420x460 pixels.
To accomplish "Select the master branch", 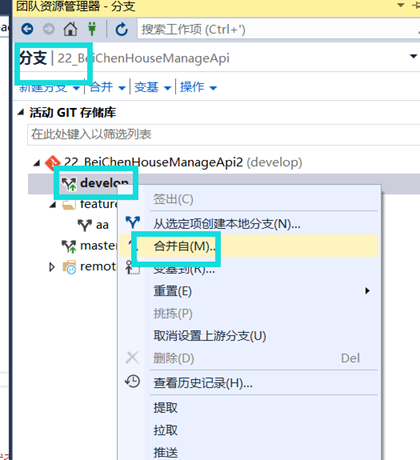I will point(99,246).
